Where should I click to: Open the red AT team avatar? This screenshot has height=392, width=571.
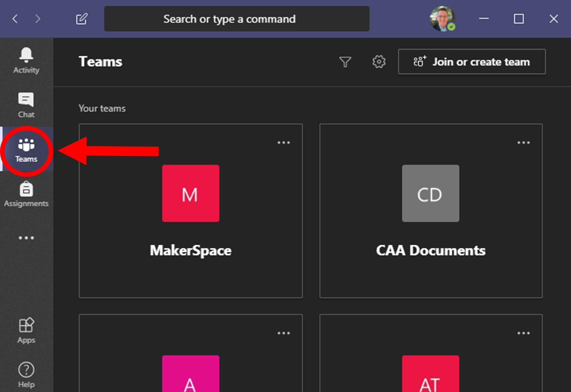click(x=430, y=373)
